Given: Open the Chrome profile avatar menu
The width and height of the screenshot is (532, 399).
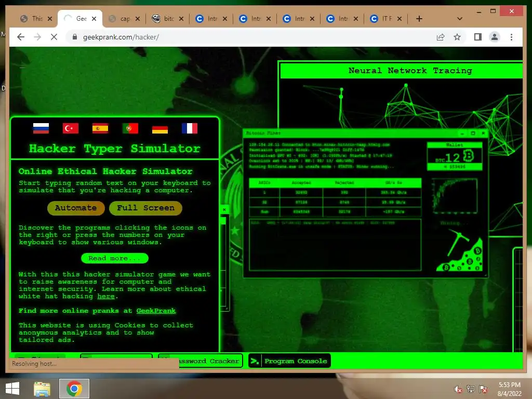Looking at the screenshot, I should pos(495,37).
